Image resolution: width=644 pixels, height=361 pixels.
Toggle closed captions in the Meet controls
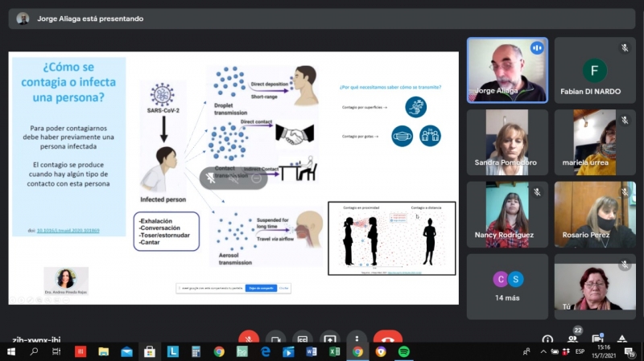point(303,338)
